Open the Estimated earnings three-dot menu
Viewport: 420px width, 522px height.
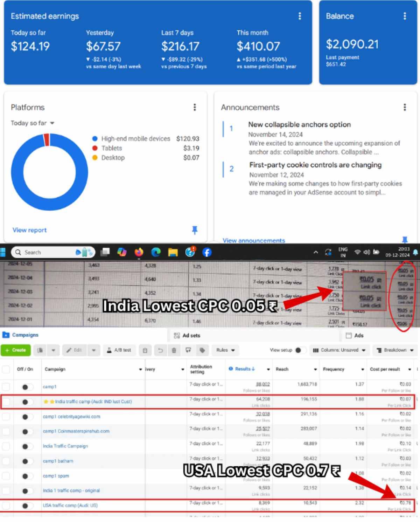300,16
